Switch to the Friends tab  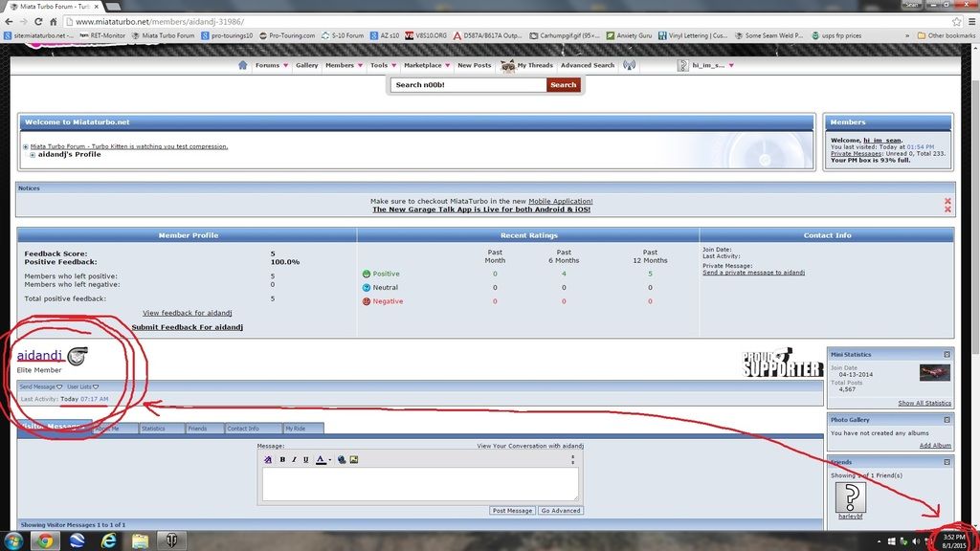(x=205, y=429)
